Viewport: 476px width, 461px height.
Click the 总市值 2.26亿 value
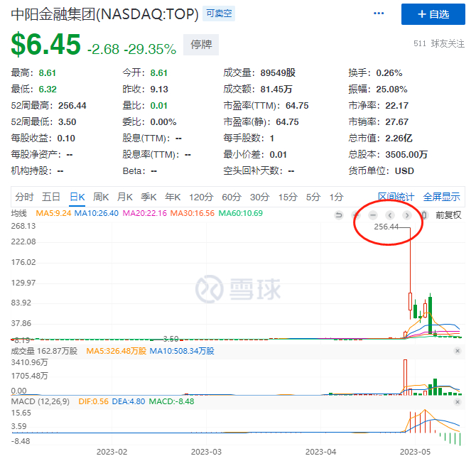(399, 139)
